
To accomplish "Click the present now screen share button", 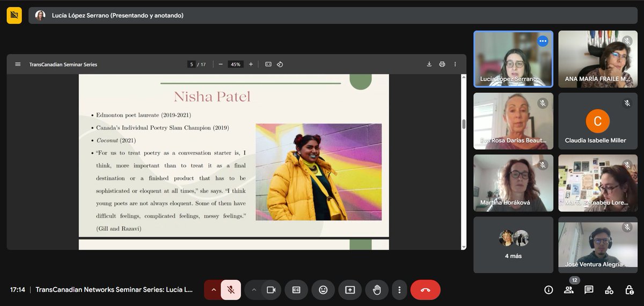I will 350,290.
